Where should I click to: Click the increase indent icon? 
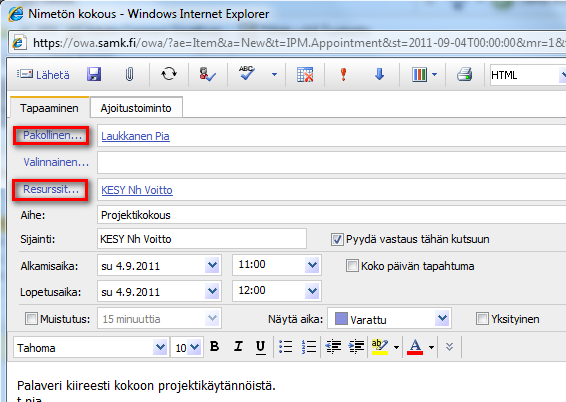[x=356, y=347]
